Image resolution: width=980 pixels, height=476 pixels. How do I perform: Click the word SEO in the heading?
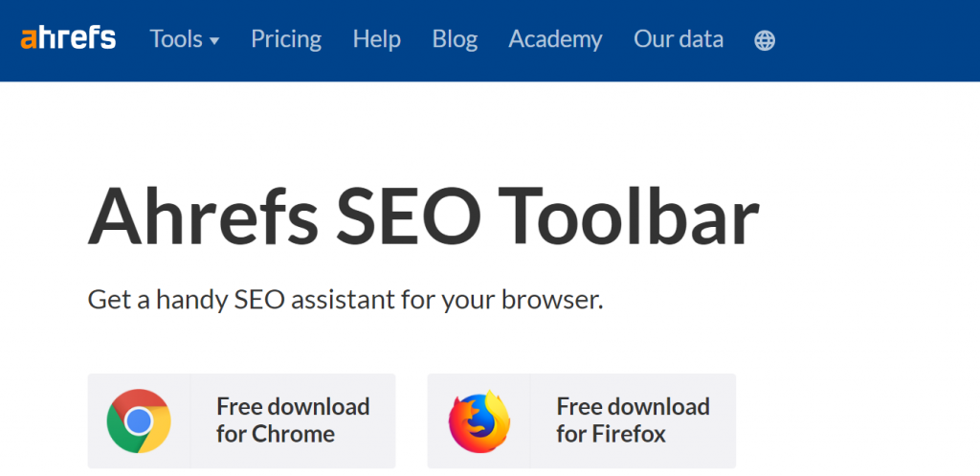409,215
